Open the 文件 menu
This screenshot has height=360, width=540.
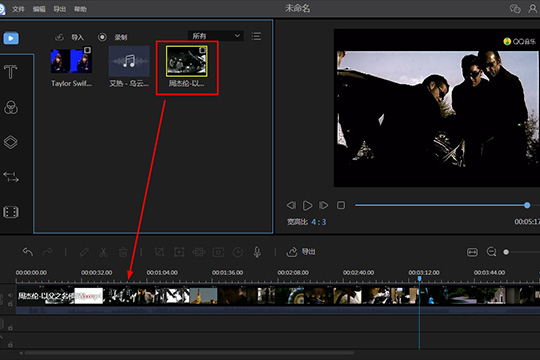coord(18,9)
